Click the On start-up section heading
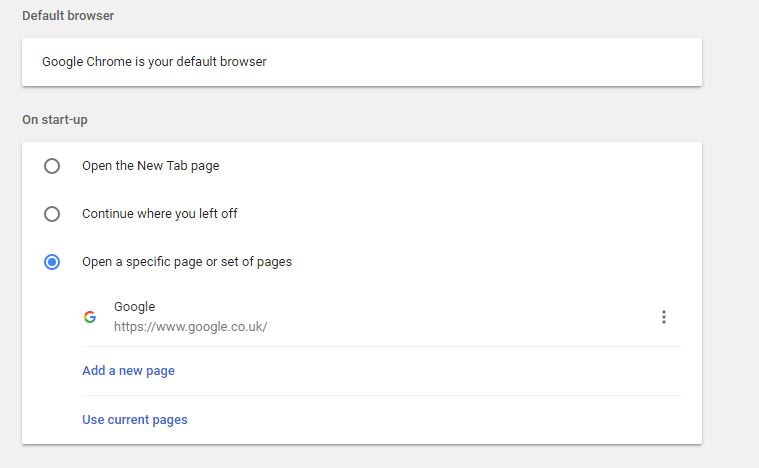Viewport: 759px width, 468px height. [x=55, y=120]
